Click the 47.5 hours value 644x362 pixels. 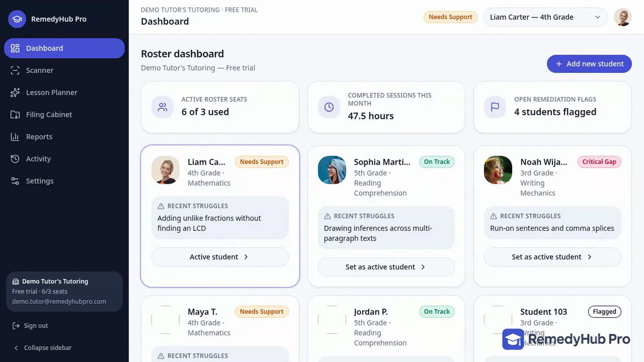pyautogui.click(x=371, y=116)
